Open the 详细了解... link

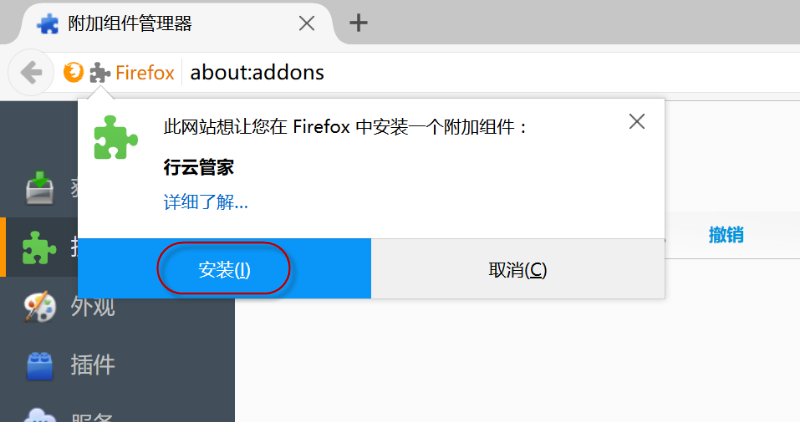tap(206, 203)
